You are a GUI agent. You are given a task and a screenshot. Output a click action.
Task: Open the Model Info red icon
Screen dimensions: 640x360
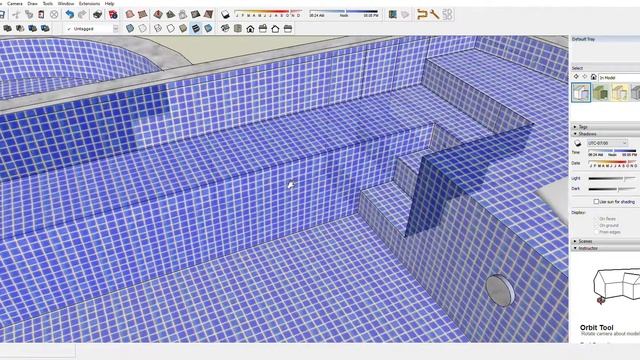tap(113, 15)
